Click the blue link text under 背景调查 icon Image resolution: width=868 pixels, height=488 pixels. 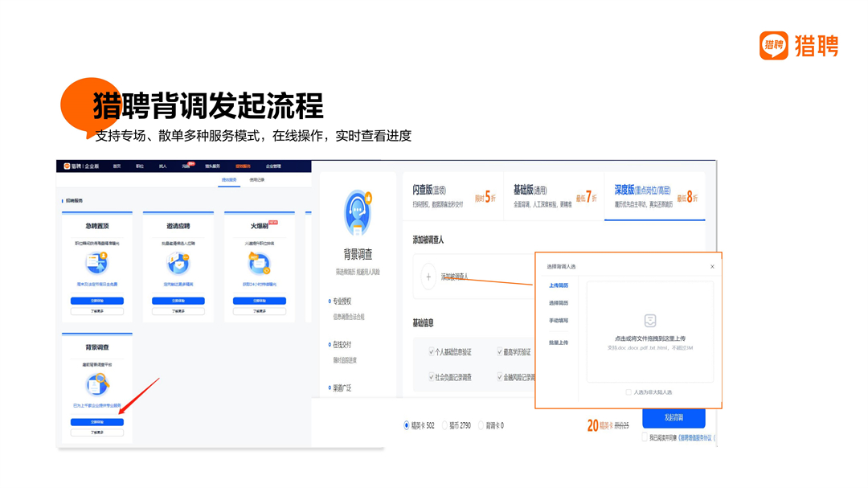(x=97, y=405)
